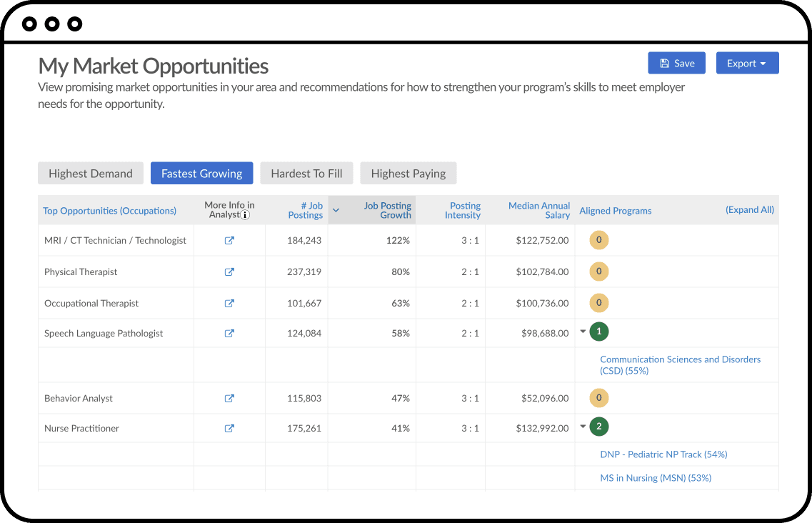Viewport: 812px width, 523px height.
Task: Click the zero programs badge for Occupational Therapist
Action: coord(599,303)
